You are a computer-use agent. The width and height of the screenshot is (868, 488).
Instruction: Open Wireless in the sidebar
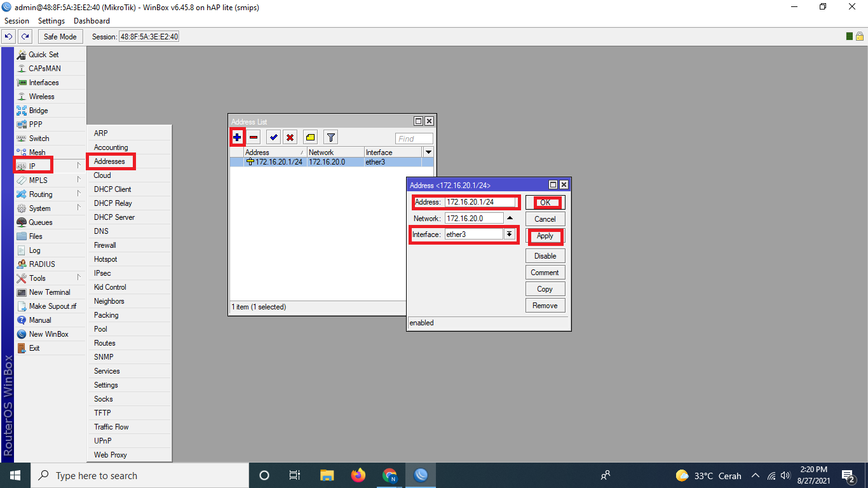coord(50,97)
